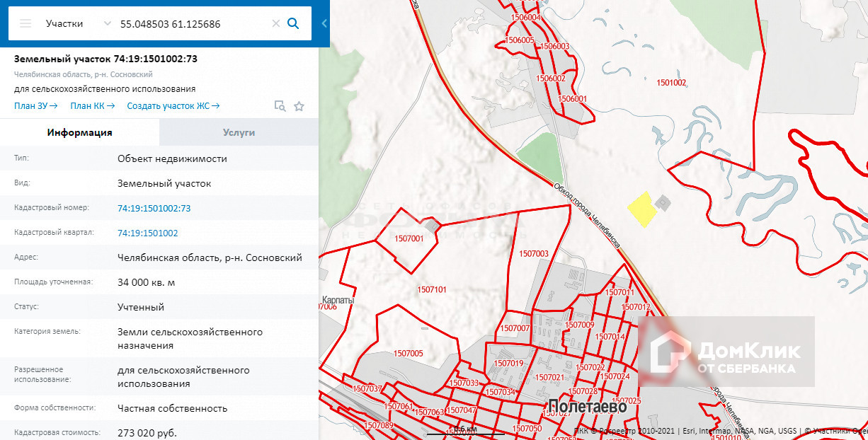868x440 pixels.
Task: Click map quarter label 1507037
Action: (367, 388)
